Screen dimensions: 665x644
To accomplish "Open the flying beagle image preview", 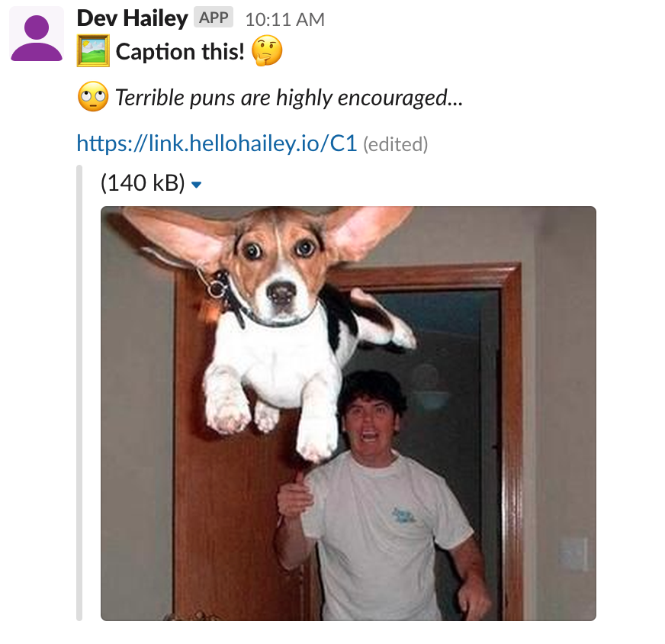I will [349, 414].
